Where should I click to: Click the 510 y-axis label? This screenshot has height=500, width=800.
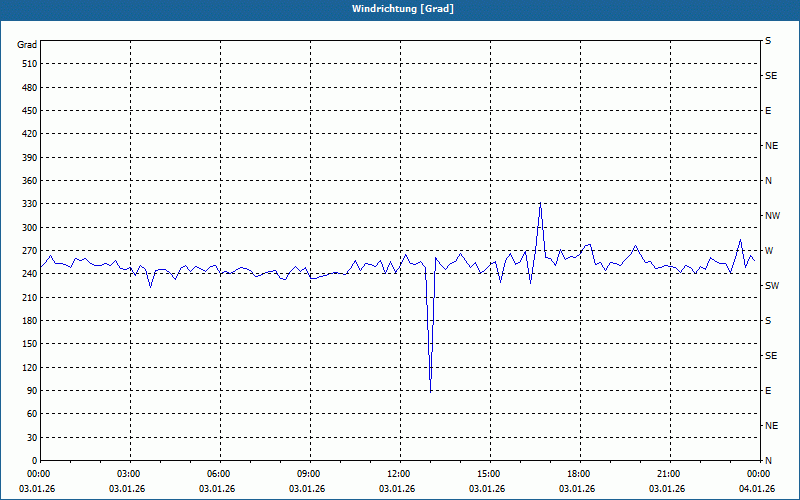pyautogui.click(x=30, y=64)
